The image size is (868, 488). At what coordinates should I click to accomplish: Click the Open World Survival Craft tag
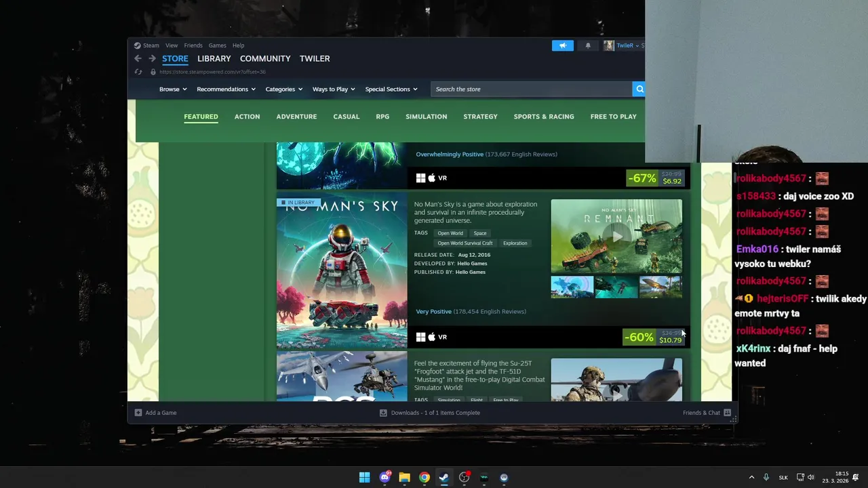[x=465, y=243]
